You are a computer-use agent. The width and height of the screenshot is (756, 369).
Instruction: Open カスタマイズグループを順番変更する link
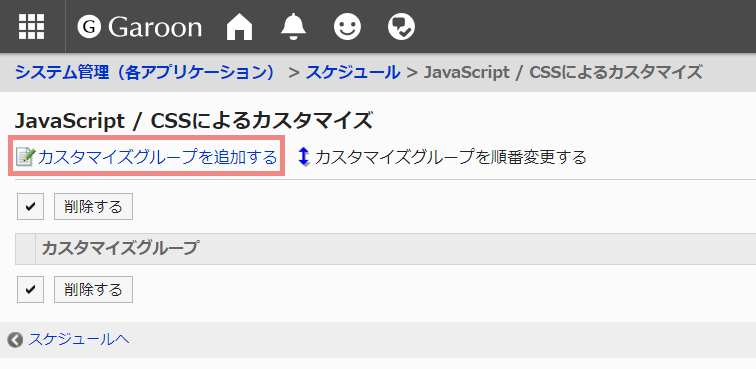click(x=450, y=157)
